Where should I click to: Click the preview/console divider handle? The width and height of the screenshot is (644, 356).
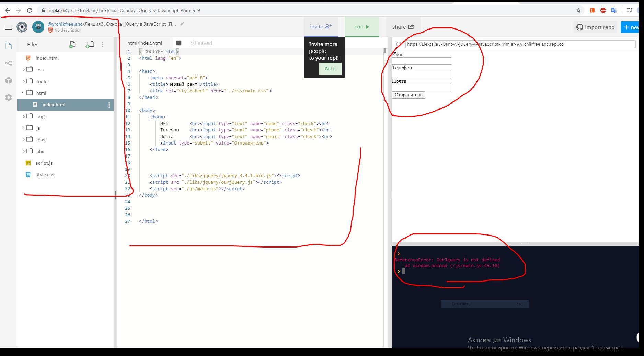[x=525, y=244]
